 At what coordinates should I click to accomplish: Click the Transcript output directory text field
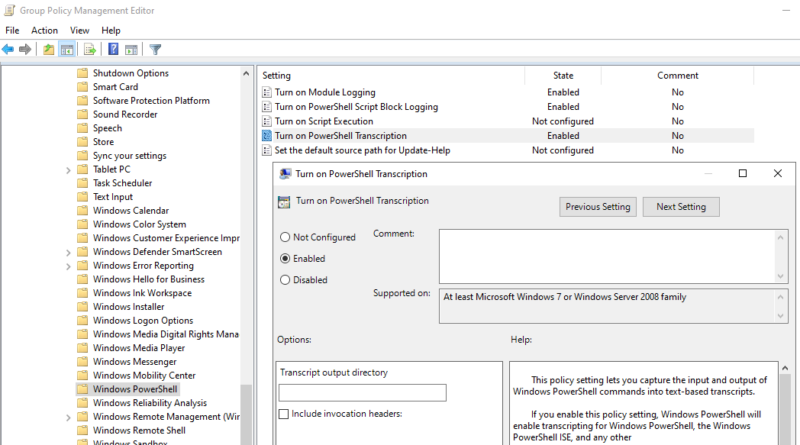click(362, 393)
